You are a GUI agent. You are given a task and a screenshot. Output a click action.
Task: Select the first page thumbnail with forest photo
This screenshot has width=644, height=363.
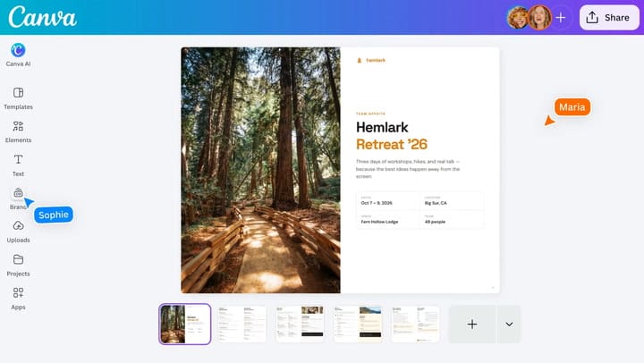(185, 324)
